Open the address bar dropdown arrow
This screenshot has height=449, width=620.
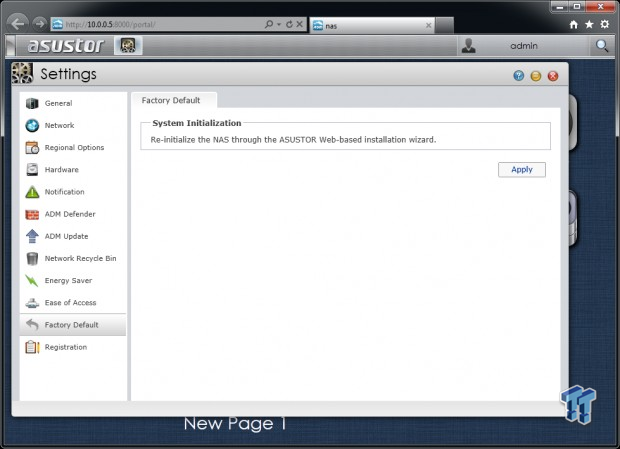click(x=279, y=25)
